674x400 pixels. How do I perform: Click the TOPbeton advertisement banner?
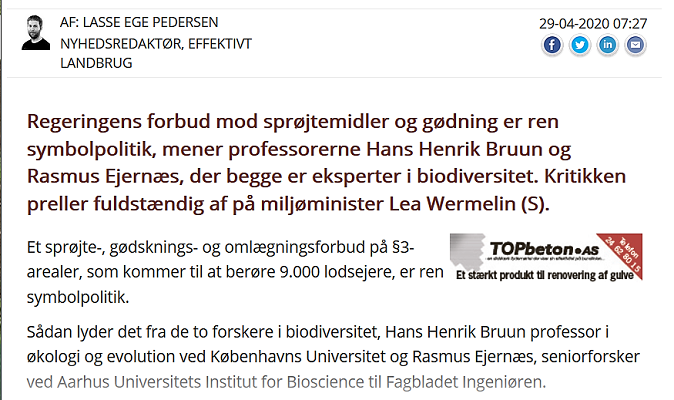[x=546, y=257]
